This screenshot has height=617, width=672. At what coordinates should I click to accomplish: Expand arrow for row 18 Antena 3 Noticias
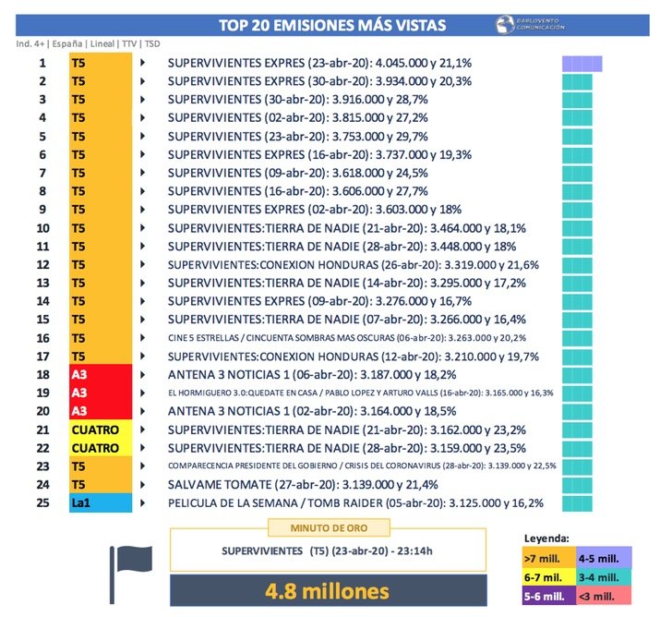coord(142,374)
